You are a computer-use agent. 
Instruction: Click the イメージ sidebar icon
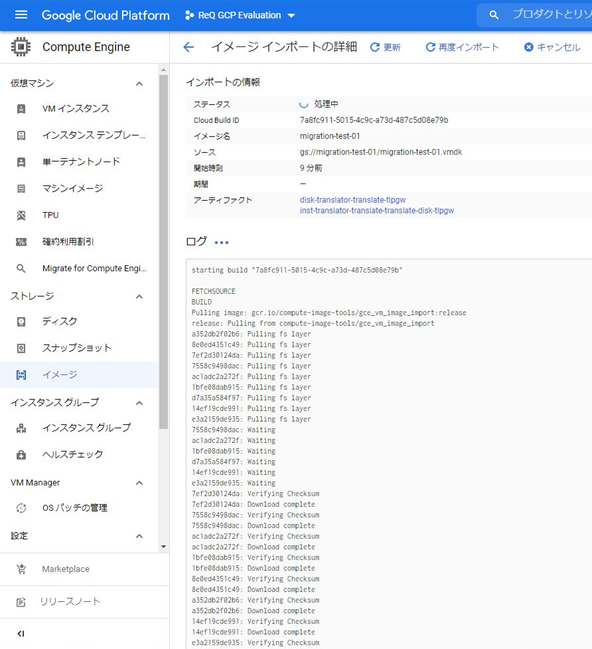pyautogui.click(x=21, y=375)
